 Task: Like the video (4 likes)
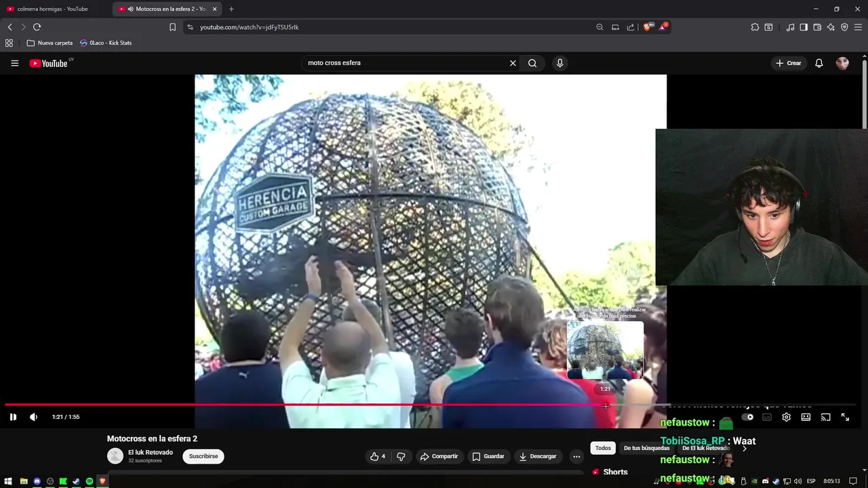pos(378,456)
